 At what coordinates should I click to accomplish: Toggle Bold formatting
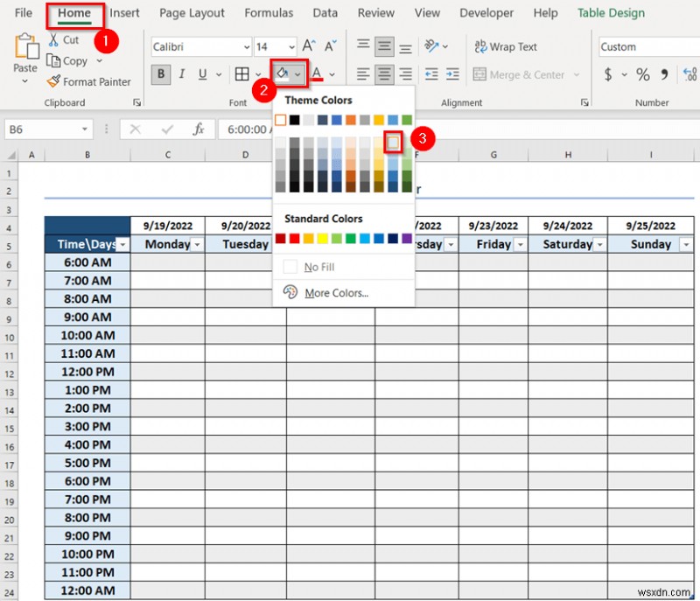(x=160, y=74)
